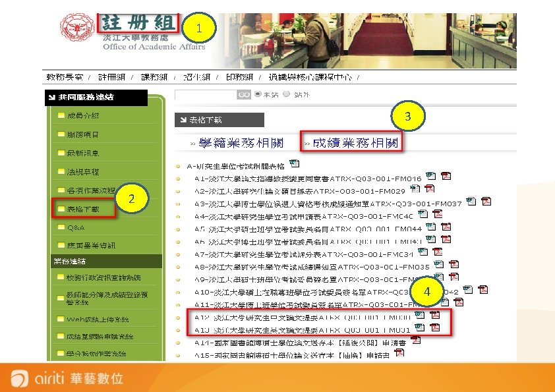Open the Word file for form A13
The height and width of the screenshot is (392, 555).
(x=420, y=327)
